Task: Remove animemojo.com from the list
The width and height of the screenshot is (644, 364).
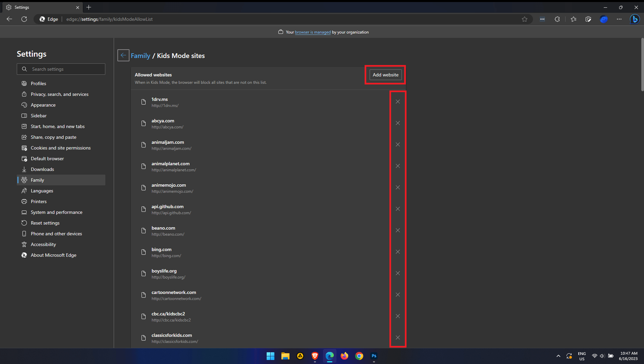Action: 397,188
